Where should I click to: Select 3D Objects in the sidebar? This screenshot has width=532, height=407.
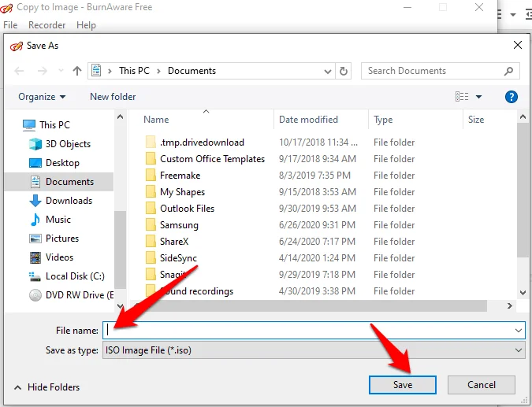68,144
